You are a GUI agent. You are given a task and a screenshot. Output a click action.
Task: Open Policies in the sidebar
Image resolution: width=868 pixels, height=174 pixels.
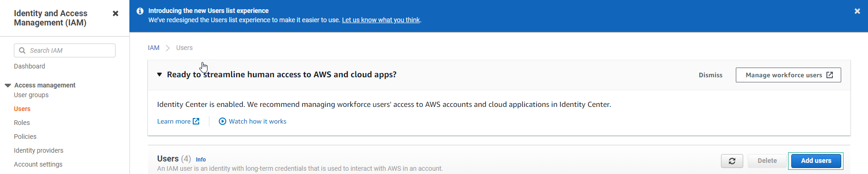click(x=25, y=137)
